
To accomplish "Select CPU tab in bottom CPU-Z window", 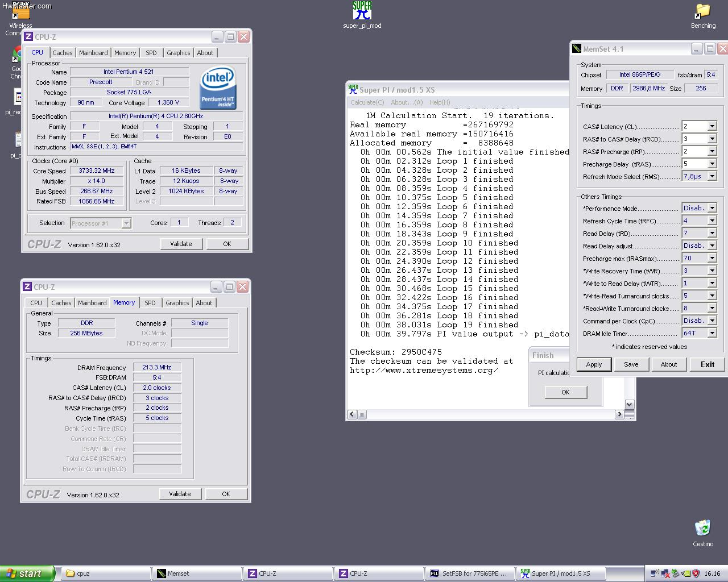I will click(36, 303).
